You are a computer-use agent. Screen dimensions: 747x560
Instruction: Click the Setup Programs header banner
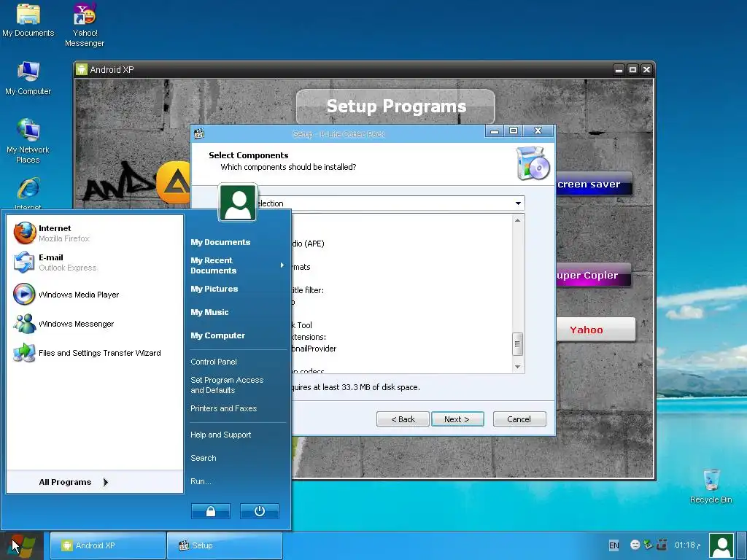click(x=395, y=106)
